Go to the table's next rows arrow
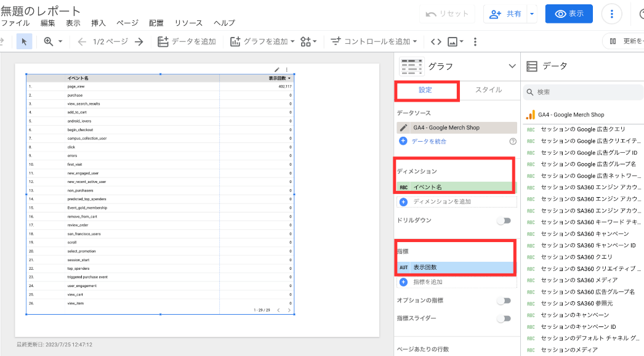Screen dimensions: 644x356 289,310
